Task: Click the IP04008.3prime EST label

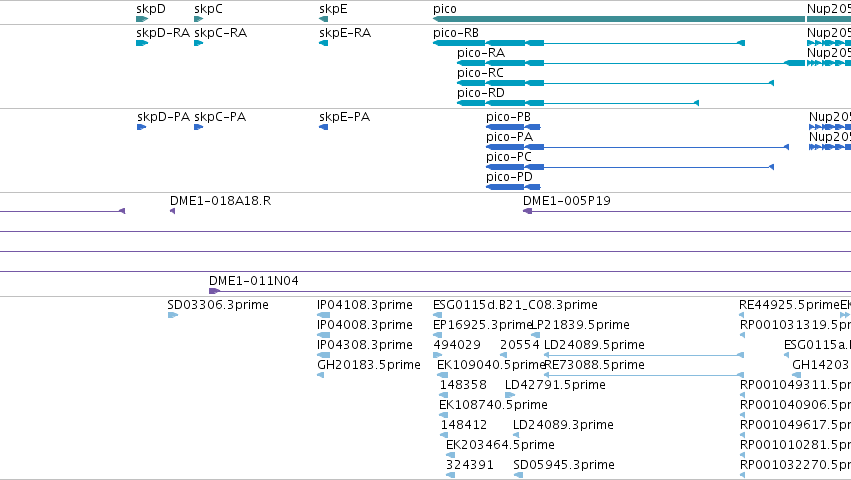Action: click(365, 325)
